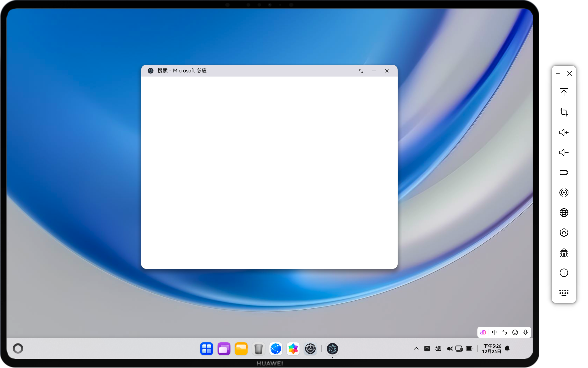Toggle the 中 Chinese input mode in floating IME bar

(x=494, y=332)
